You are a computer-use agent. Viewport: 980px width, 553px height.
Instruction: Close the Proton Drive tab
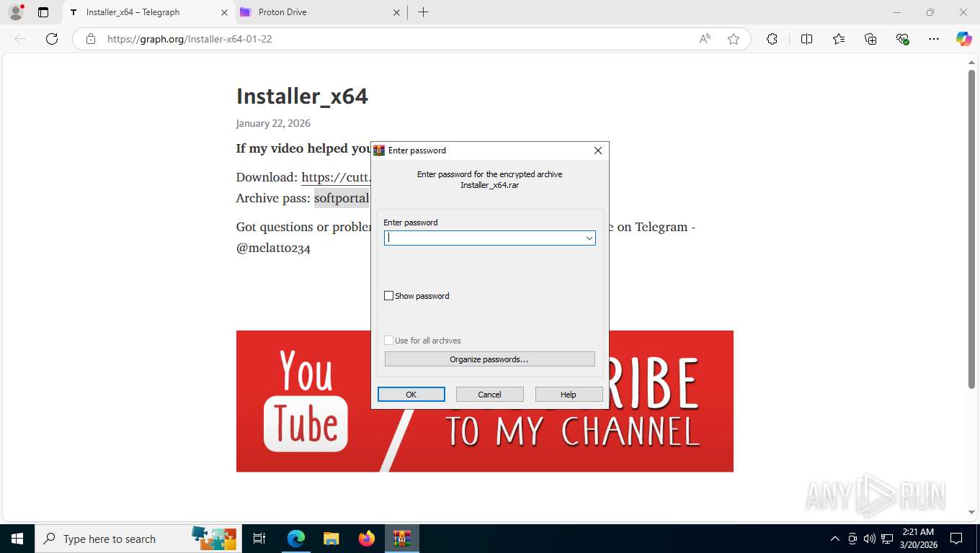coord(396,12)
